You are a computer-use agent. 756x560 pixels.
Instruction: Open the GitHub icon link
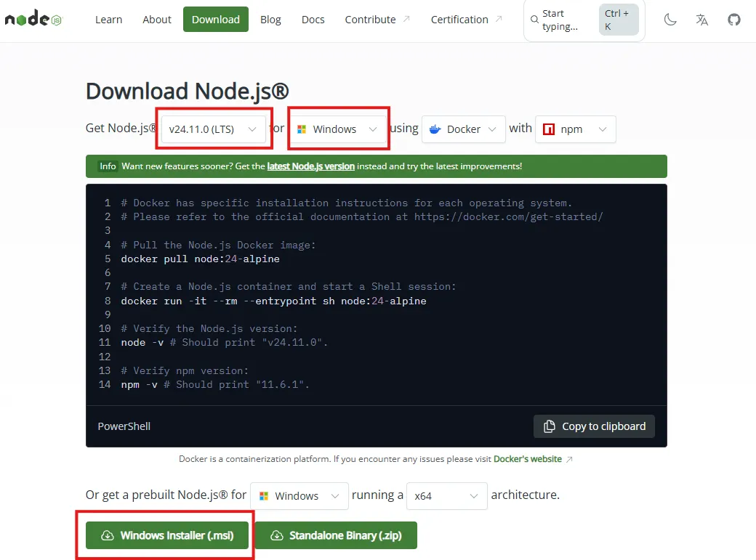[x=733, y=20]
